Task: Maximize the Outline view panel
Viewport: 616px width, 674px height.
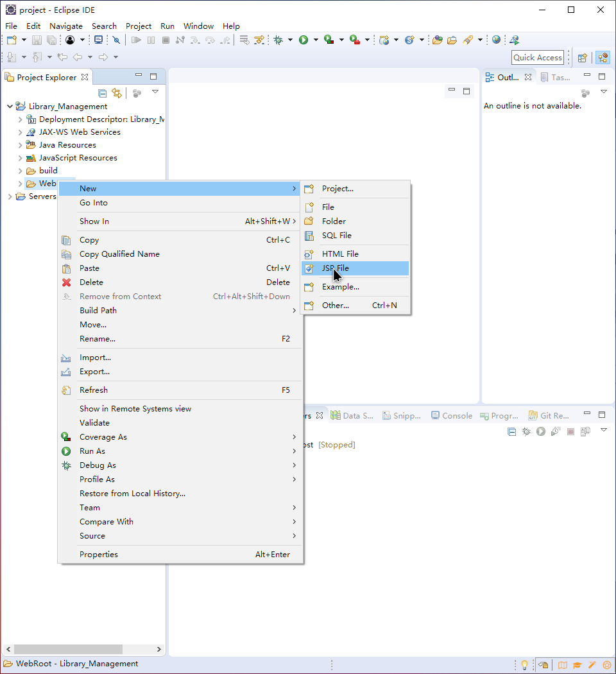Action: pyautogui.click(x=602, y=76)
